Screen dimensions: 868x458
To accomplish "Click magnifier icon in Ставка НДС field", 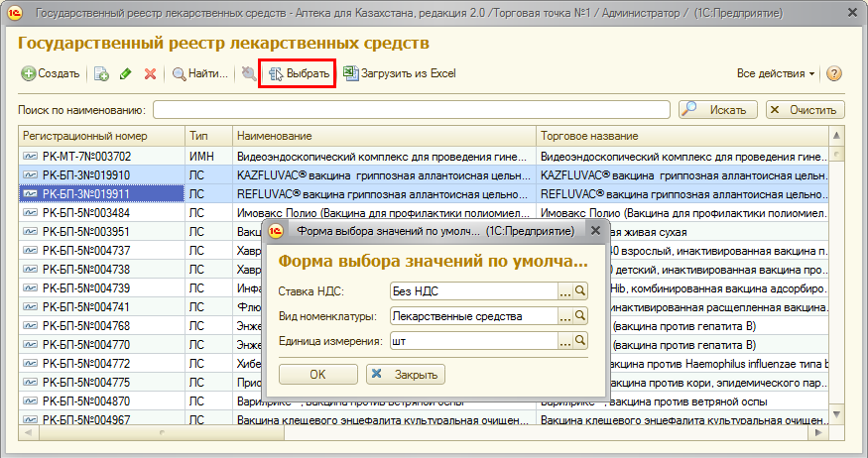I will click(x=581, y=291).
